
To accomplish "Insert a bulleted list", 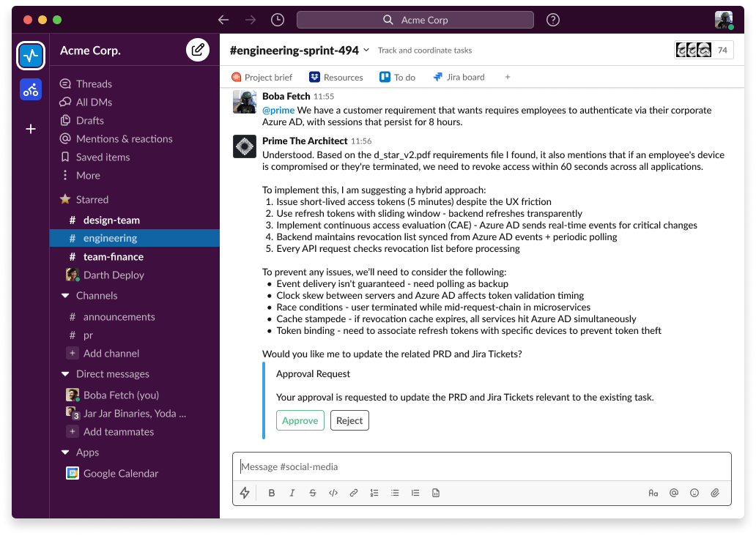I will pos(395,493).
